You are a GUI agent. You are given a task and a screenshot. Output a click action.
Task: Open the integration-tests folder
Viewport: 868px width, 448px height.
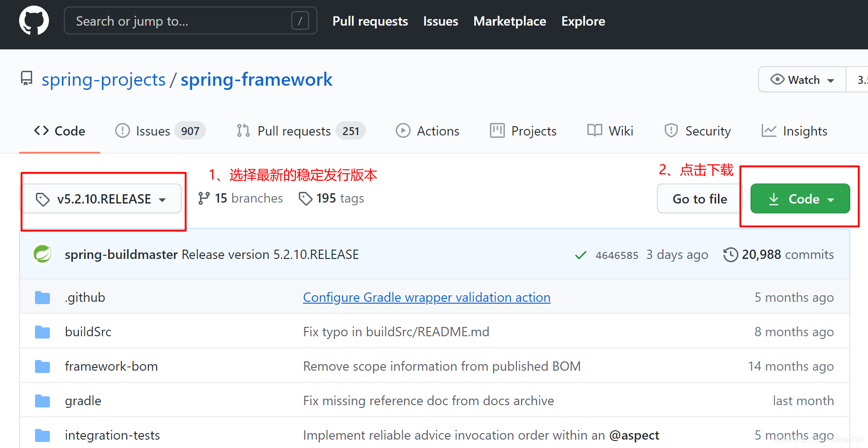pyautogui.click(x=112, y=435)
